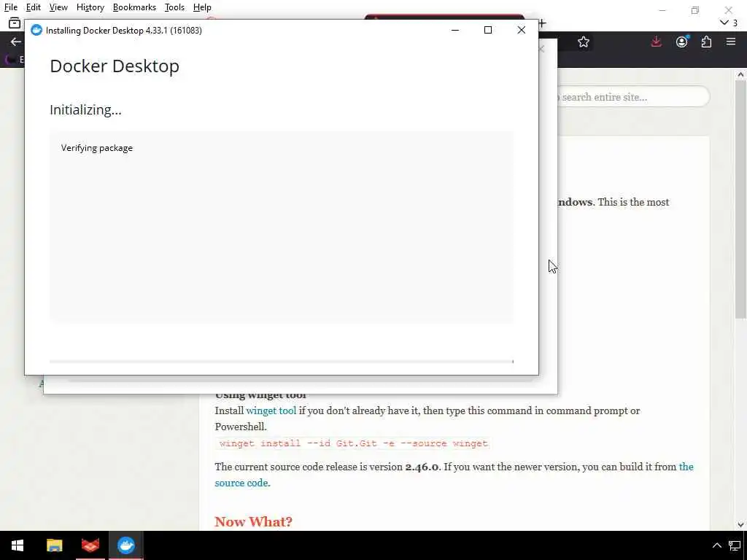
Task: Open the Firefox downloads panel icon
Action: 657,42
